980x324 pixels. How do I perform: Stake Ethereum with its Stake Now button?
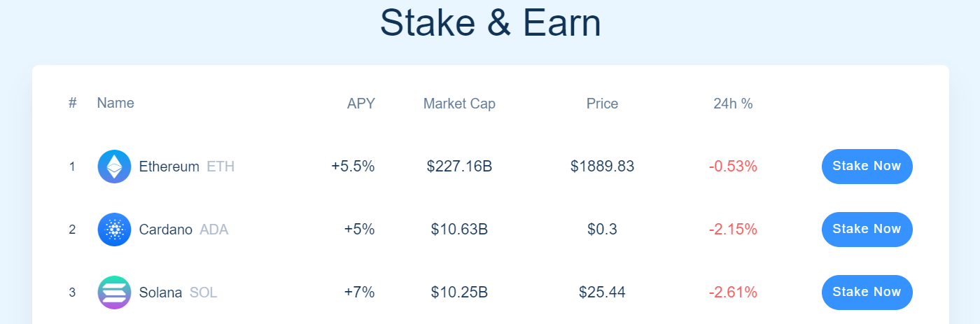pos(867,167)
